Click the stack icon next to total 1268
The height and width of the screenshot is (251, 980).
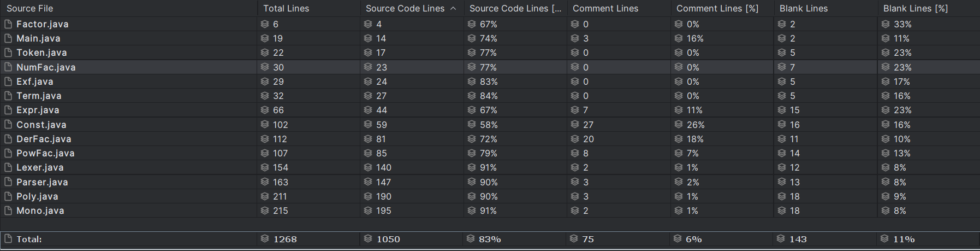pyautogui.click(x=265, y=239)
